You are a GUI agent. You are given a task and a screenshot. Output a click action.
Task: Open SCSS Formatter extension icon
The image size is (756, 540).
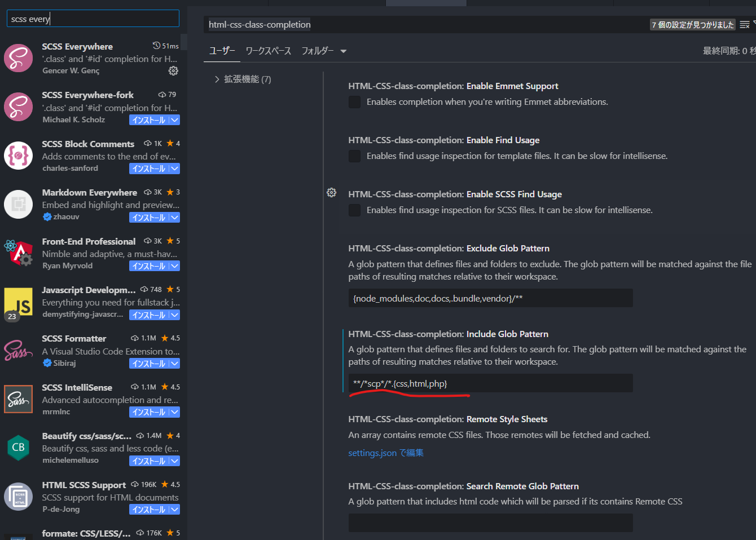click(19, 351)
